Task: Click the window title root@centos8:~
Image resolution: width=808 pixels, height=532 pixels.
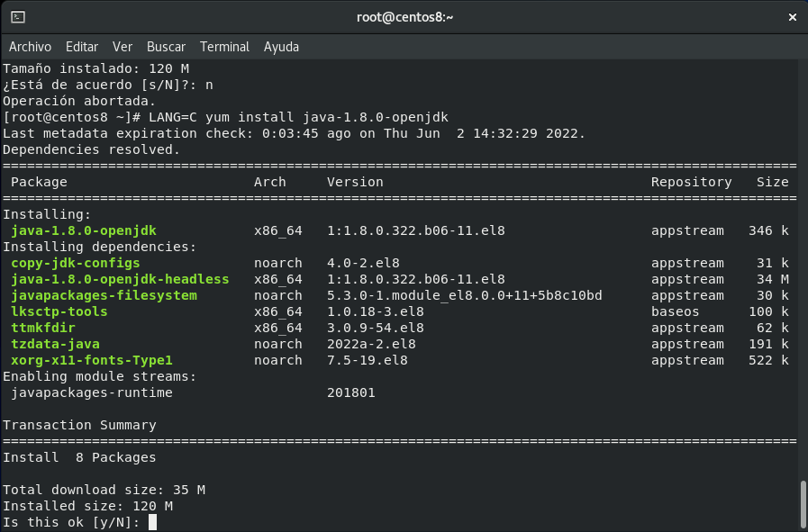Action: 405,17
